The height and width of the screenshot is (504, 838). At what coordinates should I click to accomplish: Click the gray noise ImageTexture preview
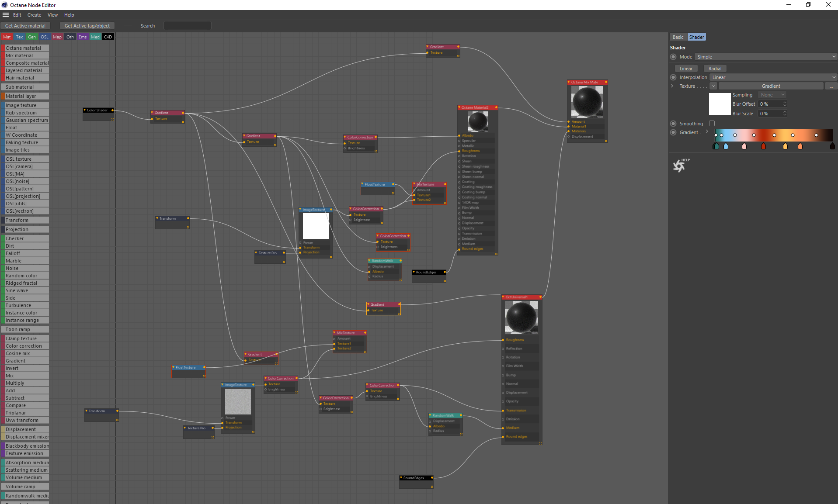click(238, 401)
